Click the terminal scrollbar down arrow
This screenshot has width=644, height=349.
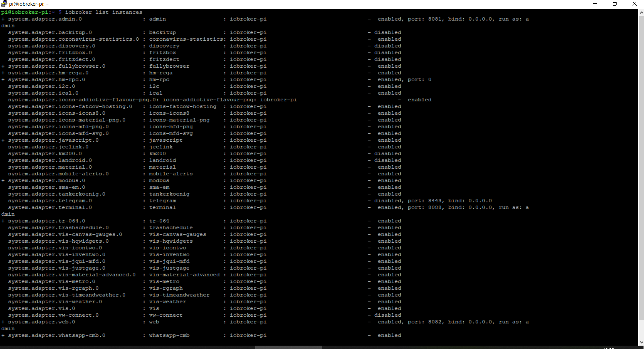tap(641, 342)
